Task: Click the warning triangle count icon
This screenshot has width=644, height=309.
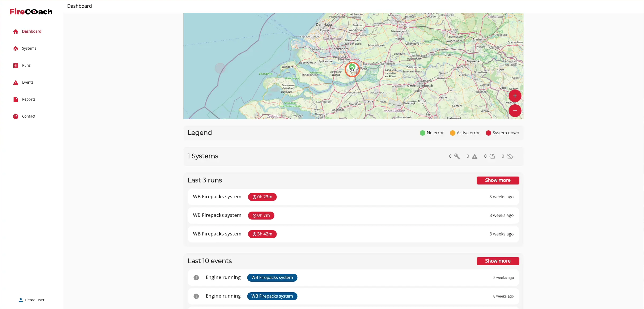Action: (474, 156)
